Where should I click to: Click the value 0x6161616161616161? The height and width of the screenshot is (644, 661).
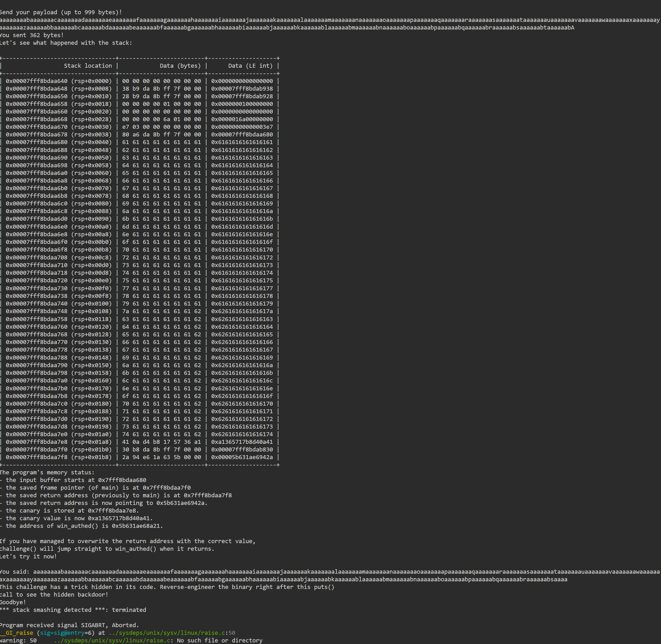pyautogui.click(x=242, y=142)
